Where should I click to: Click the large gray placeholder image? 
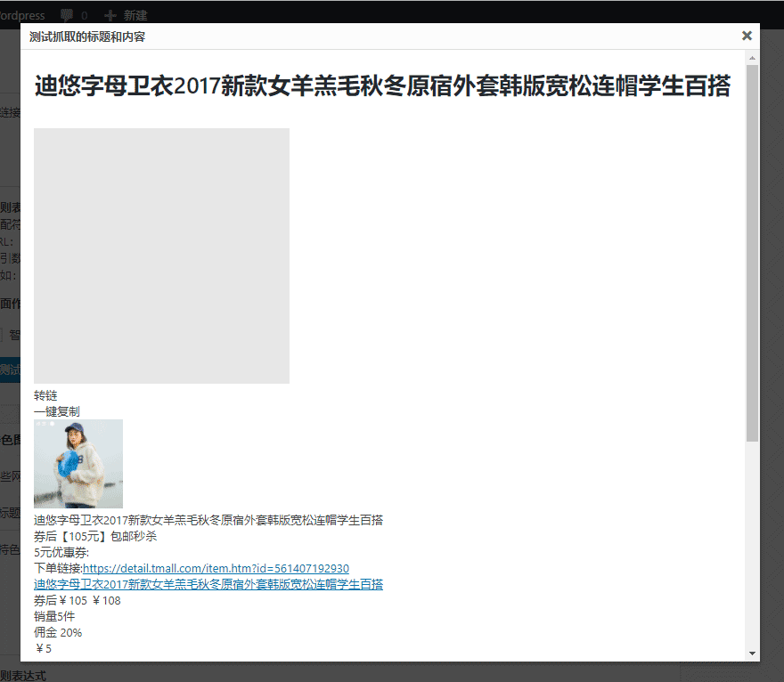point(161,256)
